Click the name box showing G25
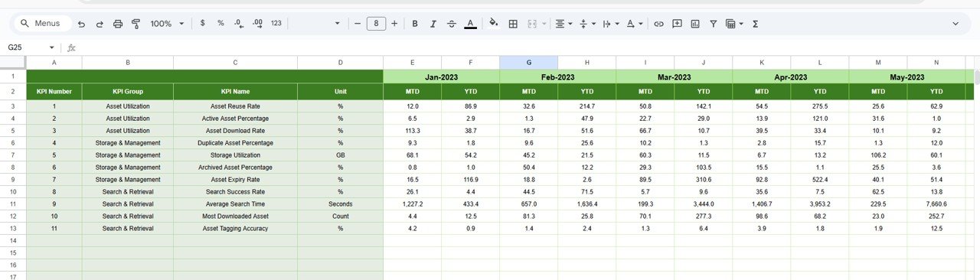The width and height of the screenshot is (980, 280). click(x=27, y=47)
